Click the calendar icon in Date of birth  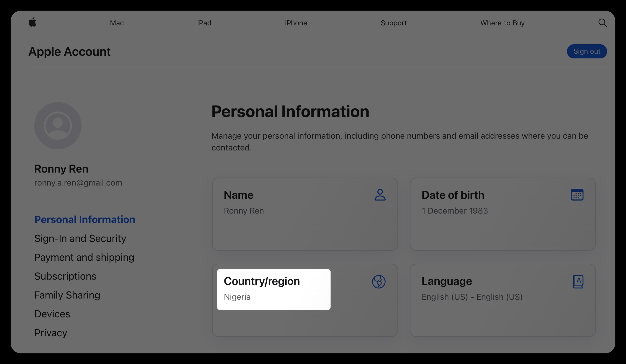pos(577,195)
